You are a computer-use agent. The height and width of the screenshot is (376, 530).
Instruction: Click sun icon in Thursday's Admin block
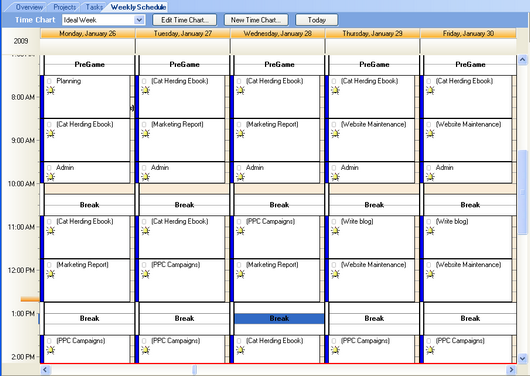(x=335, y=177)
